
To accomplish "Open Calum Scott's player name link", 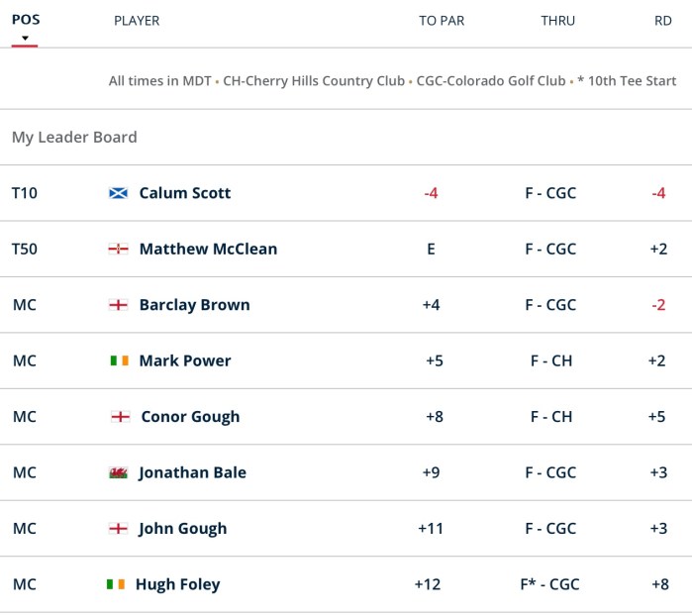I will [x=185, y=193].
